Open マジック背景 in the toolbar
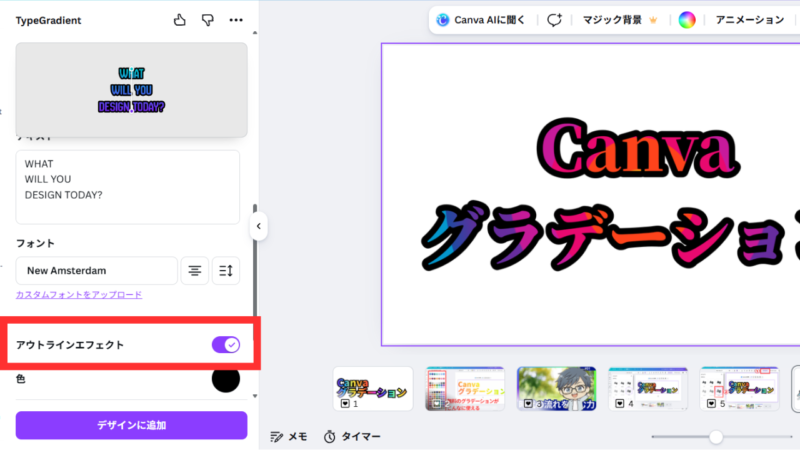 pyautogui.click(x=612, y=20)
